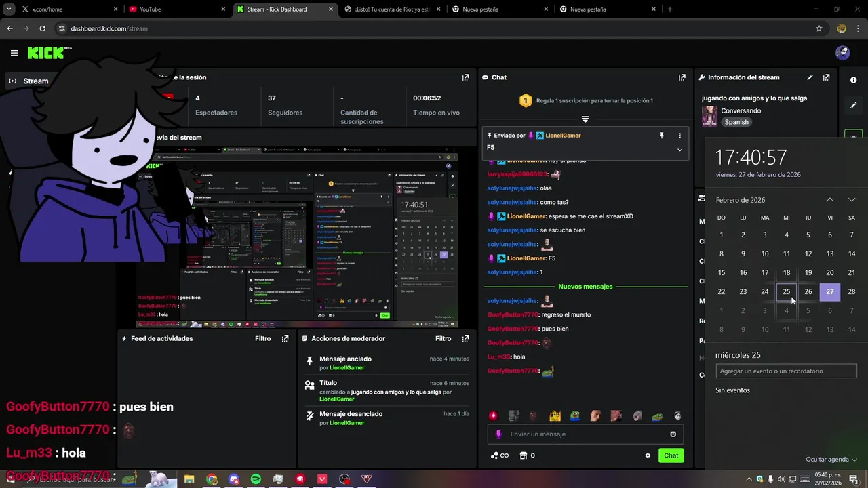This screenshot has width=868, height=488.
Task: Click the green KICK logo
Action: click(45, 53)
